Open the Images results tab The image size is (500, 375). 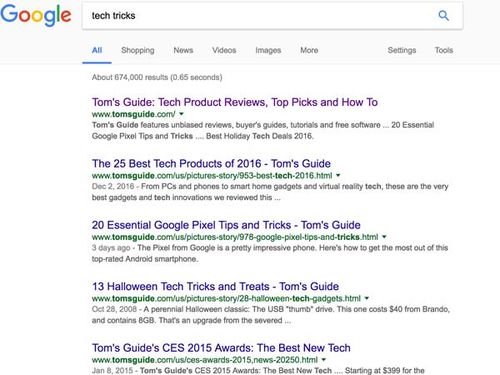[268, 50]
